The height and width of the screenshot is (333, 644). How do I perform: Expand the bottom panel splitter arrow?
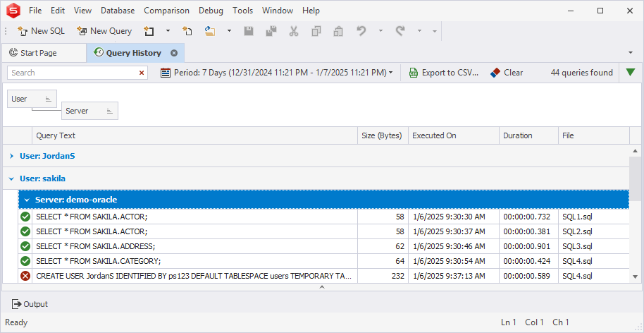(322, 287)
